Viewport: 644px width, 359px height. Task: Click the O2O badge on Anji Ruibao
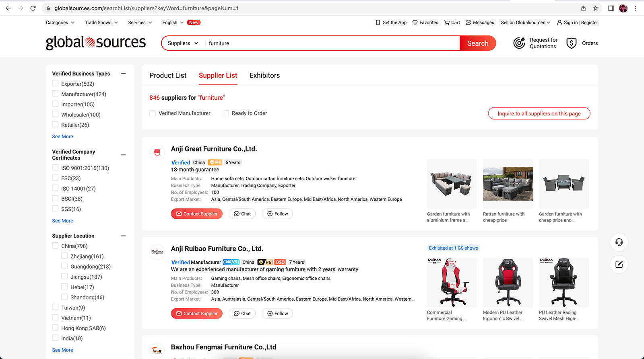click(280, 262)
